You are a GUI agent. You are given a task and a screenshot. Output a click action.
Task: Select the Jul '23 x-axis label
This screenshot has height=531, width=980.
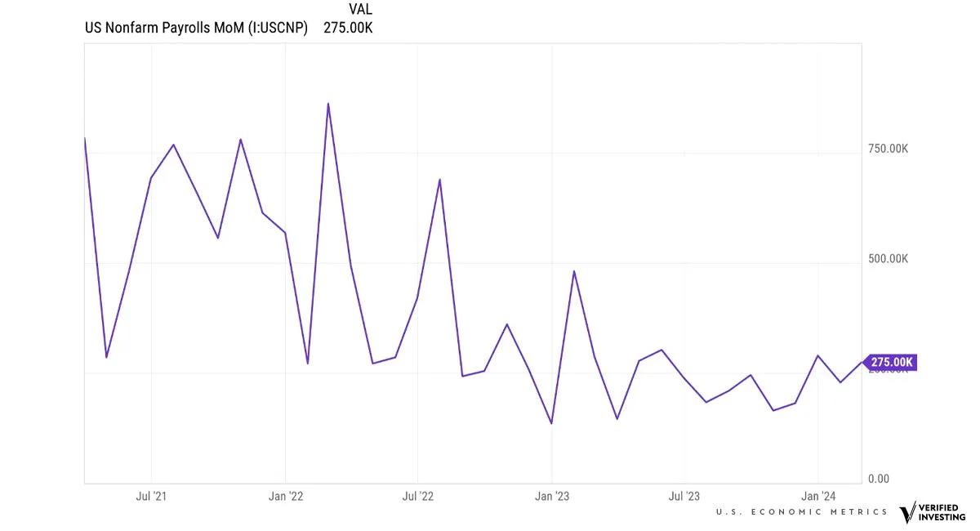684,496
